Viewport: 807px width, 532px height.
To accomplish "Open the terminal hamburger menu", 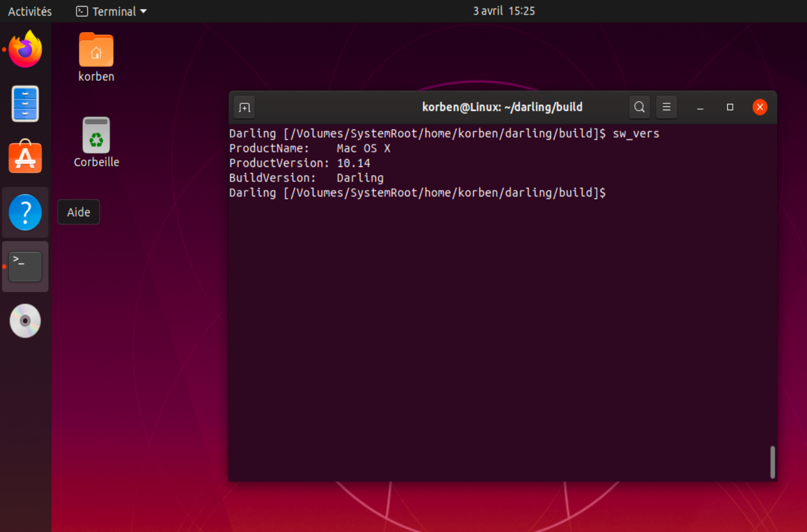I will [x=666, y=107].
